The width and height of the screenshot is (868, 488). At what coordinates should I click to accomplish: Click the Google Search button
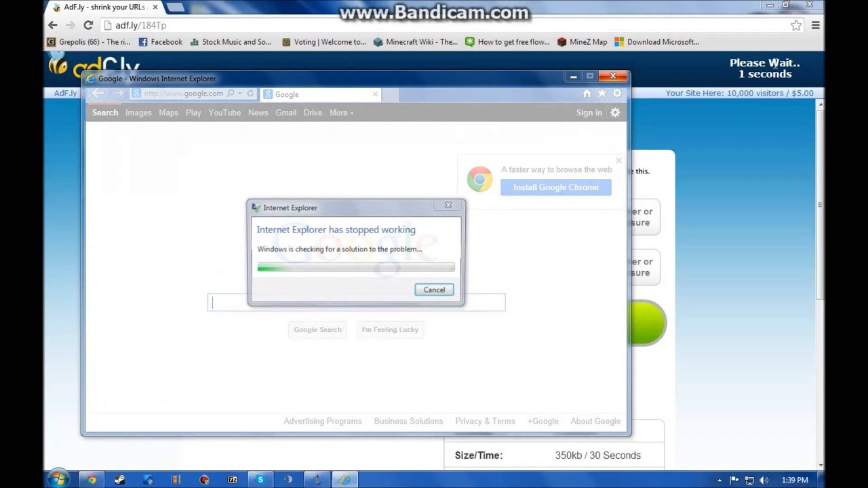[317, 329]
